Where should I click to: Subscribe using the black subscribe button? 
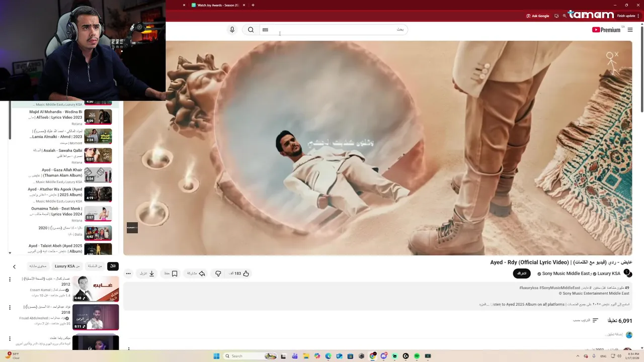(522, 274)
